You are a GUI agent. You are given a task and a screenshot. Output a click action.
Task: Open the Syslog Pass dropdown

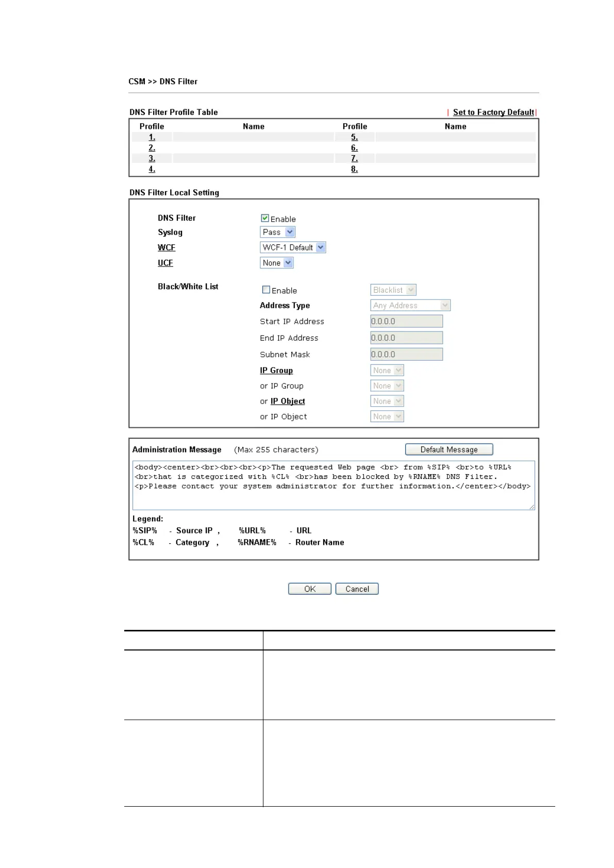coord(277,232)
